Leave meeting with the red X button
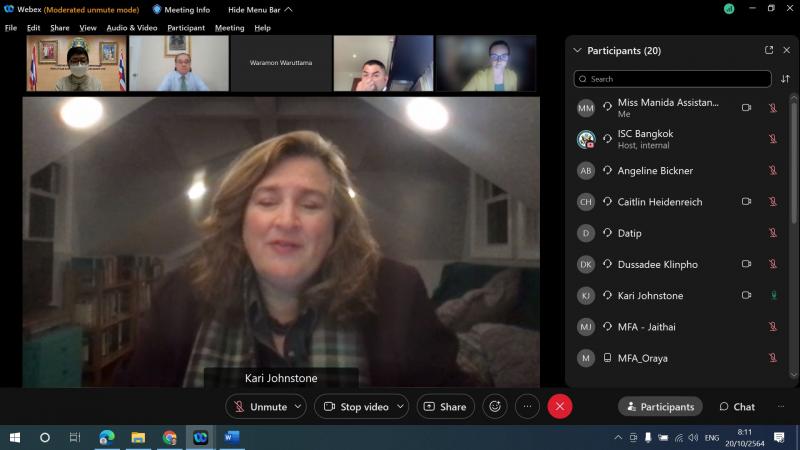This screenshot has height=450, width=800. [x=560, y=407]
